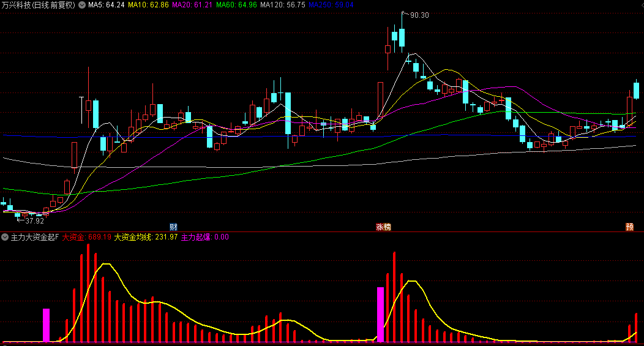
Task: Click the first magenta 主力起爆 signal bar
Action: click(46, 325)
